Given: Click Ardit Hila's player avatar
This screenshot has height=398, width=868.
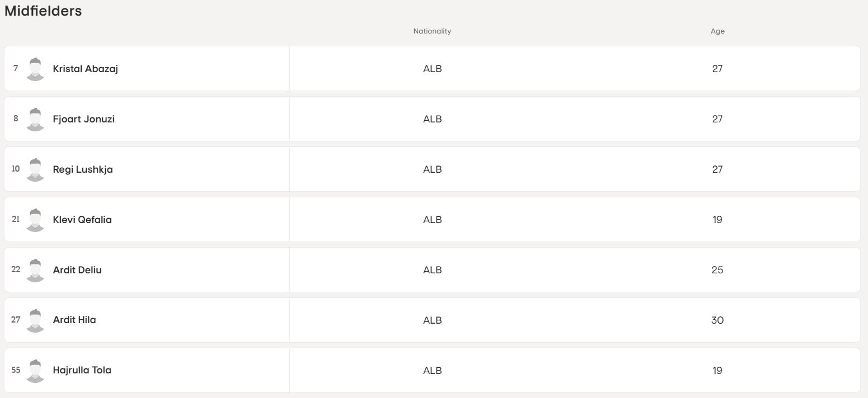Looking at the screenshot, I should [x=35, y=320].
